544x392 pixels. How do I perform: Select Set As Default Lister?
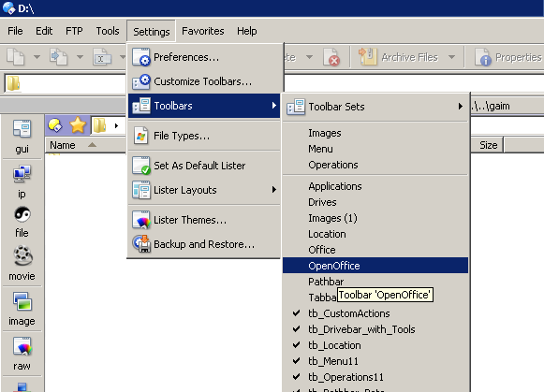(204, 166)
